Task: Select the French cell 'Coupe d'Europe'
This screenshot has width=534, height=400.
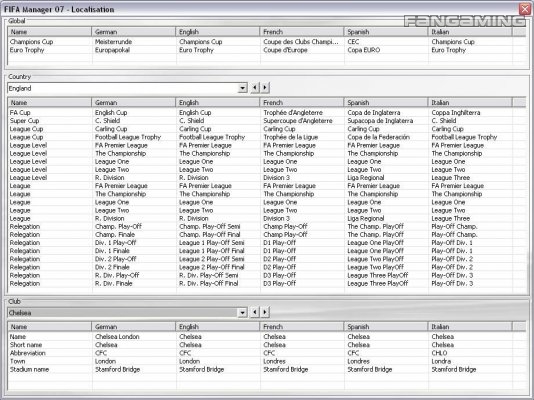Action: (x=285, y=50)
